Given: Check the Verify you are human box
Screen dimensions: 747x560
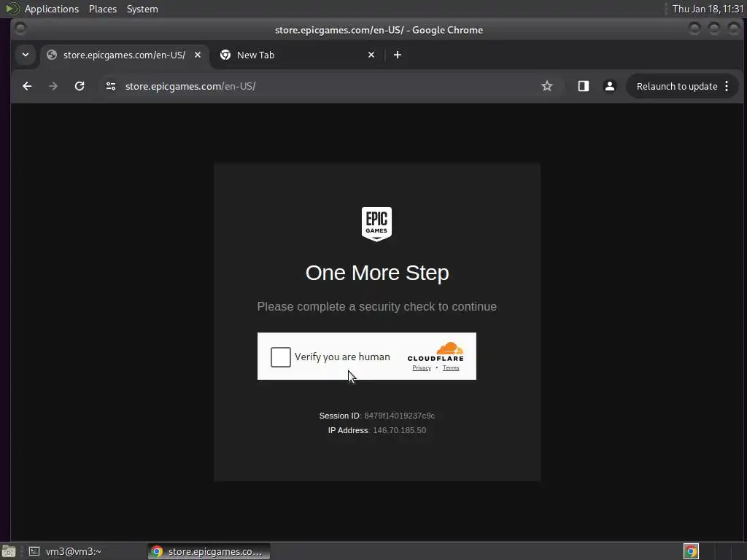Looking at the screenshot, I should click(x=281, y=357).
